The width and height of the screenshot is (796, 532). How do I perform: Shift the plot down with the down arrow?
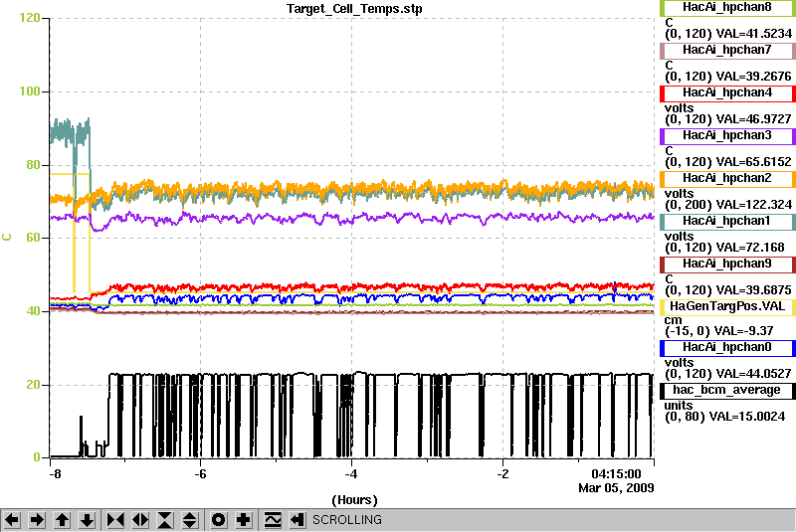[x=87, y=520]
